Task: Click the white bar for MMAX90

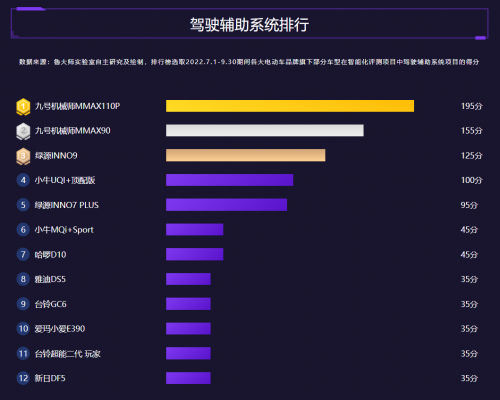Action: coord(265,130)
